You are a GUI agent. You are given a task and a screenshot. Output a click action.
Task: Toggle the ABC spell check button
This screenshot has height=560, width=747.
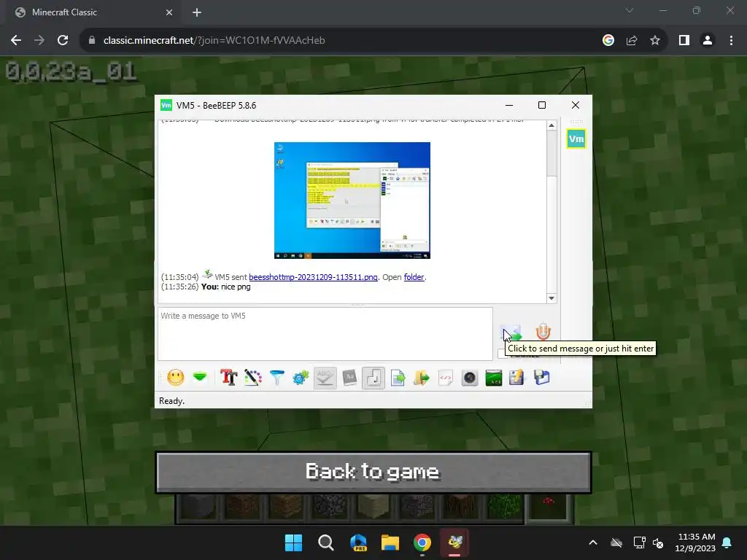tap(325, 378)
